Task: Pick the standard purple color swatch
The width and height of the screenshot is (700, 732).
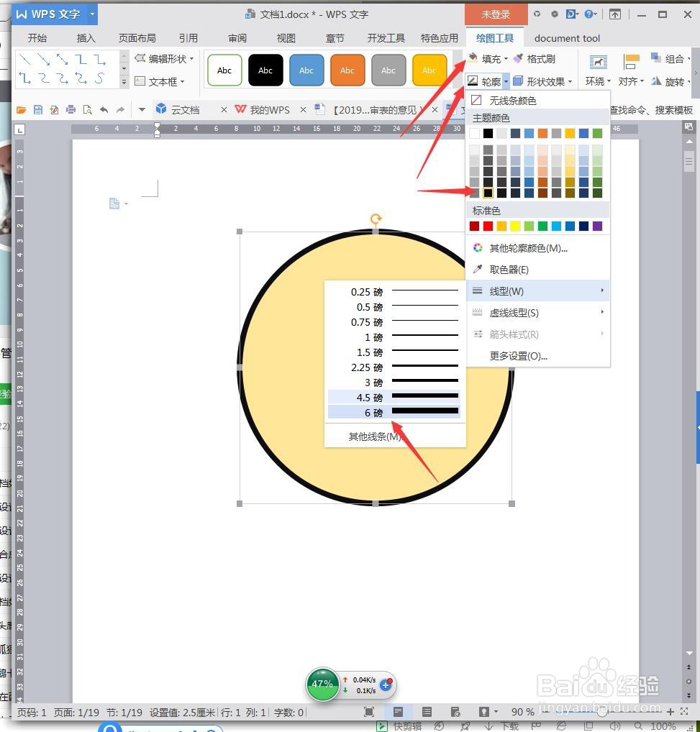Action: pyautogui.click(x=597, y=227)
